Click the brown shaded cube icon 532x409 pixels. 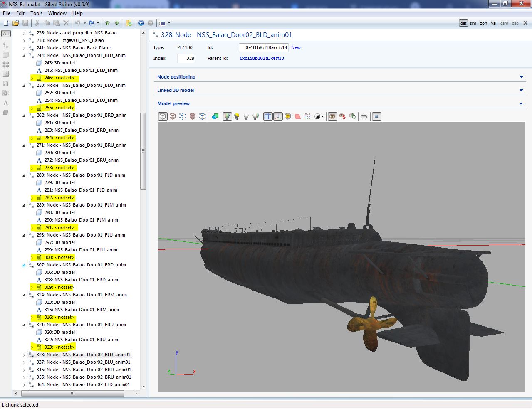point(193,116)
